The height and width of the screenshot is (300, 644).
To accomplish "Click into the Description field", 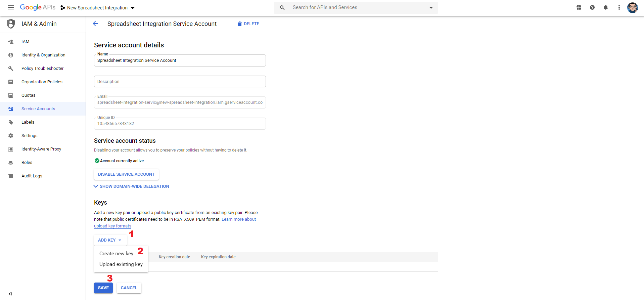I will point(180,82).
